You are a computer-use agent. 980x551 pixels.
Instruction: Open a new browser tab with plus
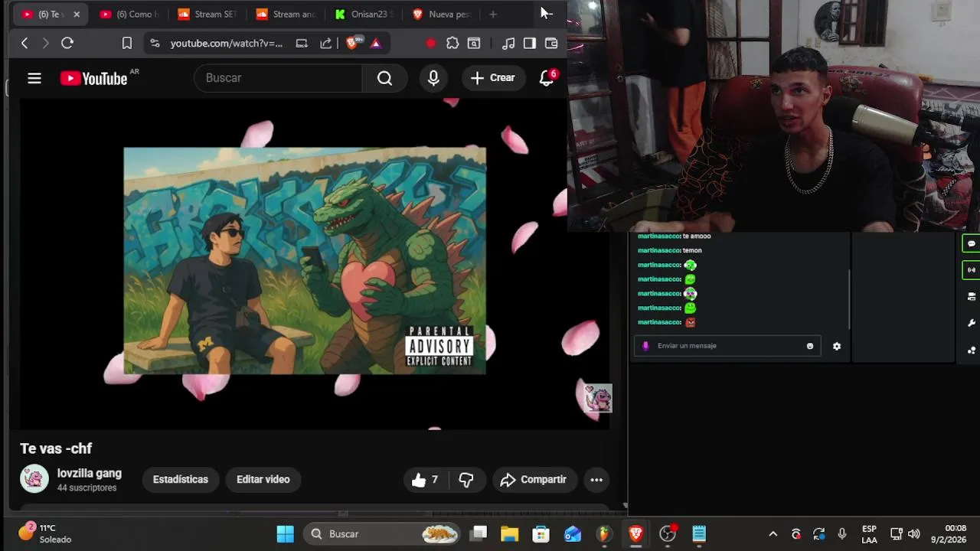(493, 14)
